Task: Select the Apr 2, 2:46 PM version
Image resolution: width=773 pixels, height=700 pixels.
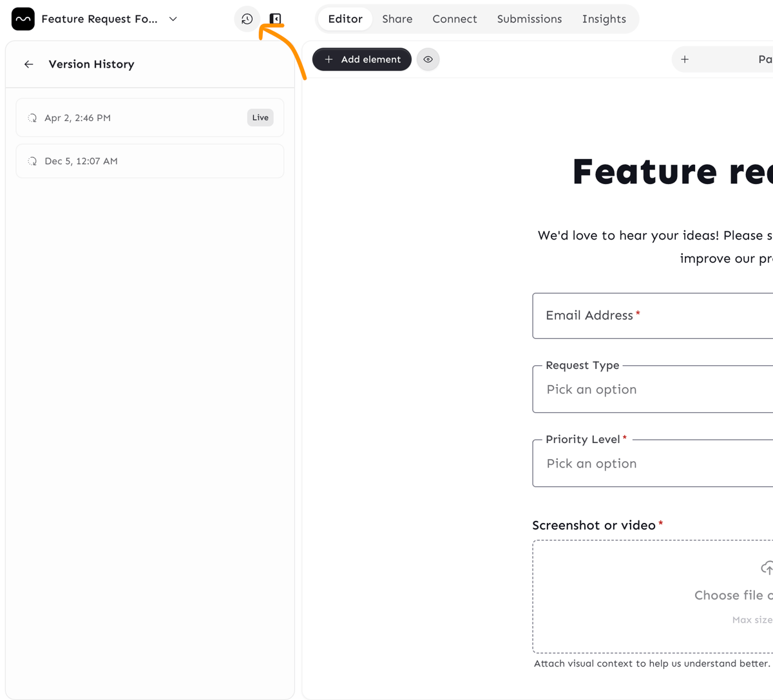Action: [x=129, y=118]
